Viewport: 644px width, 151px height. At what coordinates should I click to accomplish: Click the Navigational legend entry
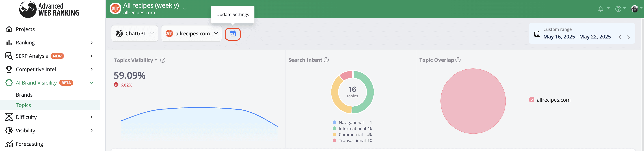click(352, 122)
